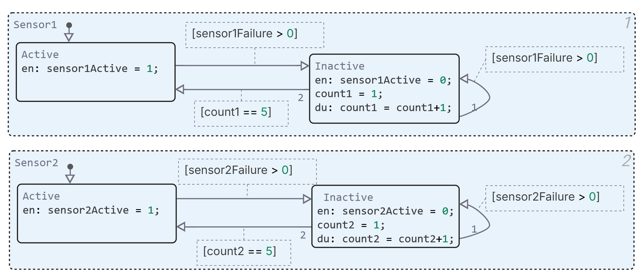Select the Sensor1 parallel state name label
The image size is (644, 277).
pyautogui.click(x=35, y=25)
